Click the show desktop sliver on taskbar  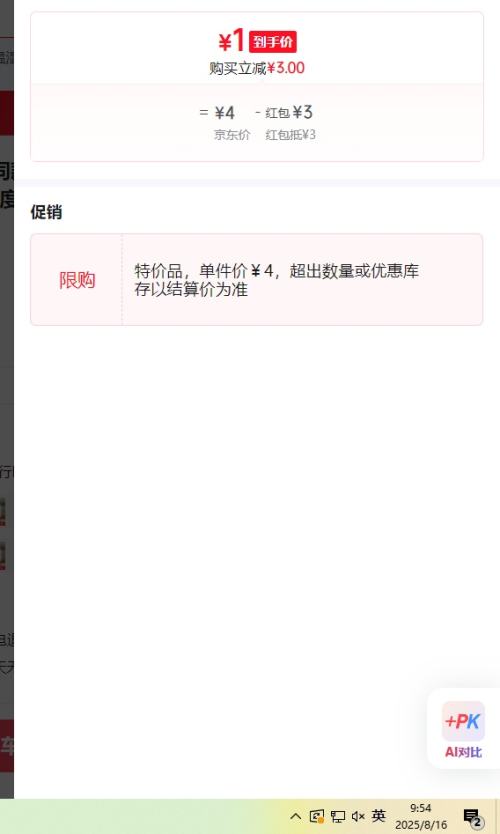coord(497,816)
